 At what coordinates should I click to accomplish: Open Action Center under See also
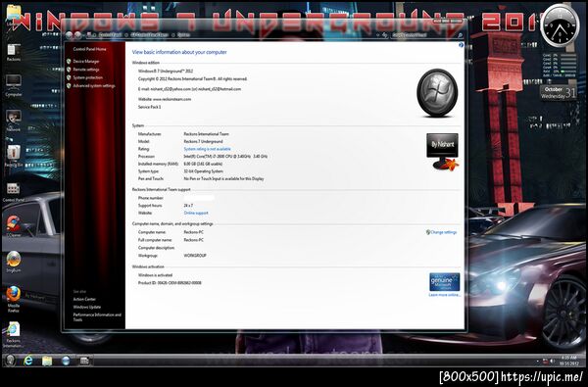click(x=84, y=299)
